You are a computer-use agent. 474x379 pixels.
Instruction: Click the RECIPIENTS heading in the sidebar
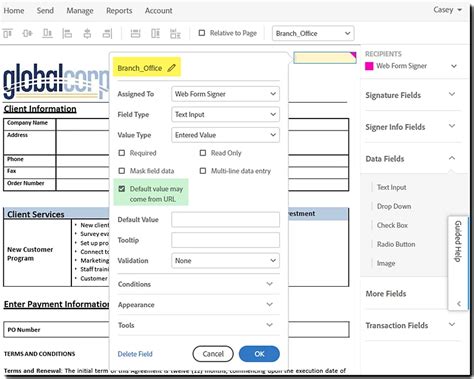coord(383,54)
